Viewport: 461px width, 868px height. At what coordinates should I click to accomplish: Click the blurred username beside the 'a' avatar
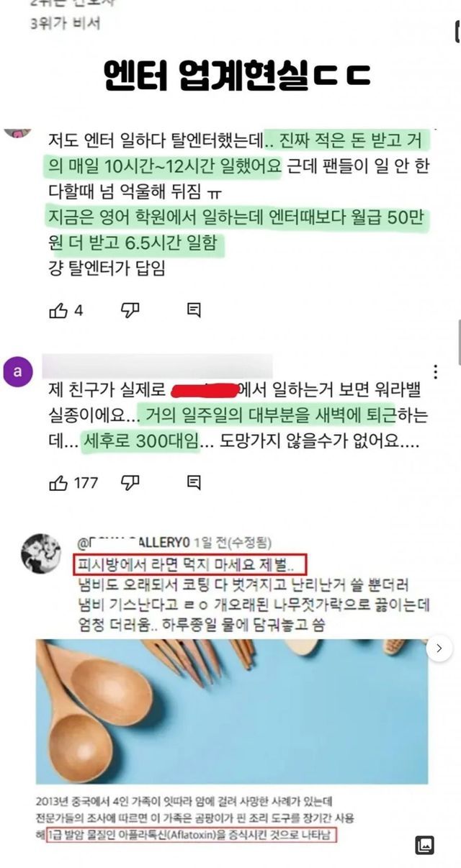pyautogui.click(x=158, y=366)
